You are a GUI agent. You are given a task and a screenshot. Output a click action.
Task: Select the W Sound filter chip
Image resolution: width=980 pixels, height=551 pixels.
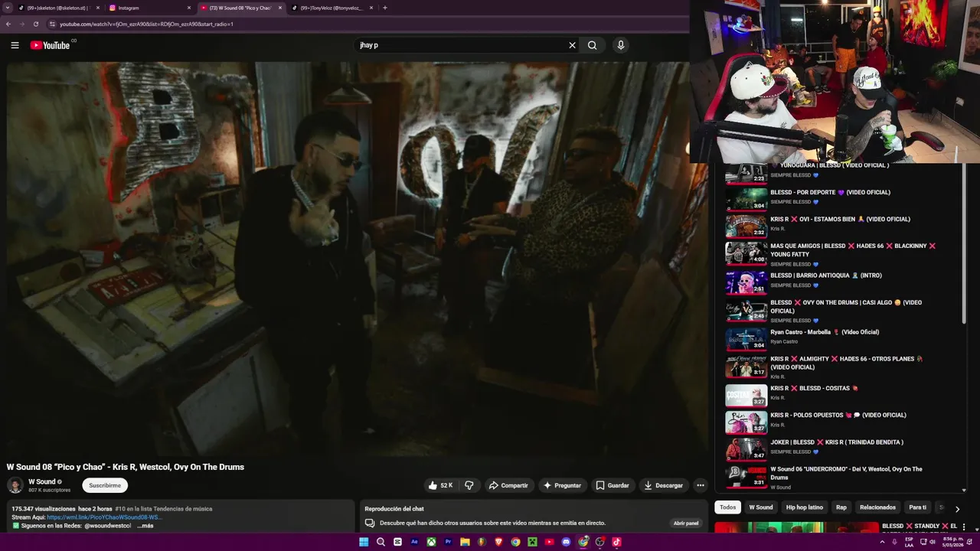click(761, 507)
